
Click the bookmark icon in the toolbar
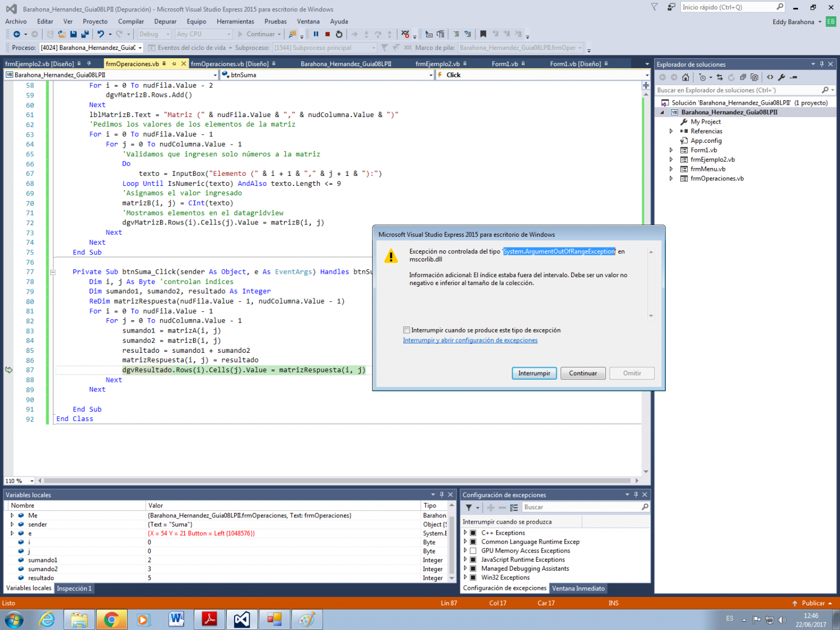483,34
